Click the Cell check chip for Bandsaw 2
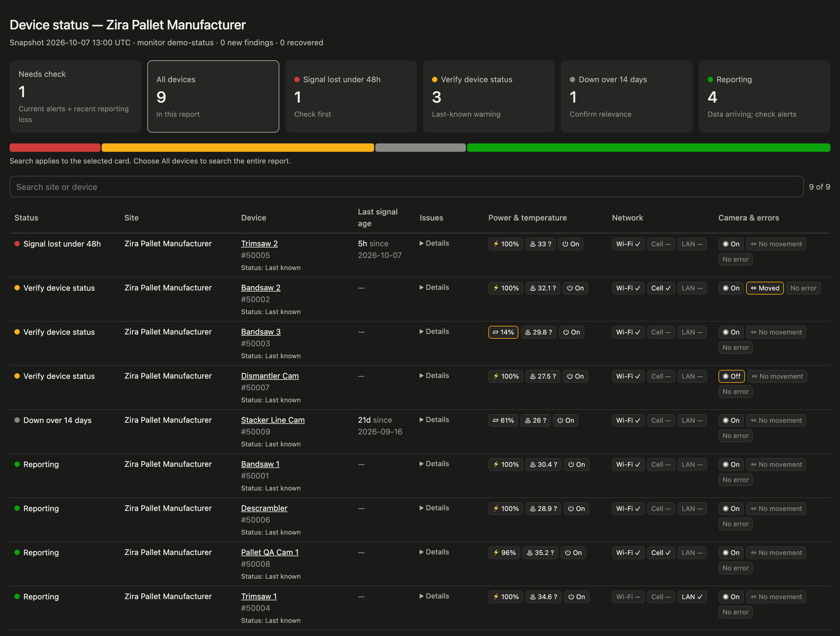 point(660,288)
